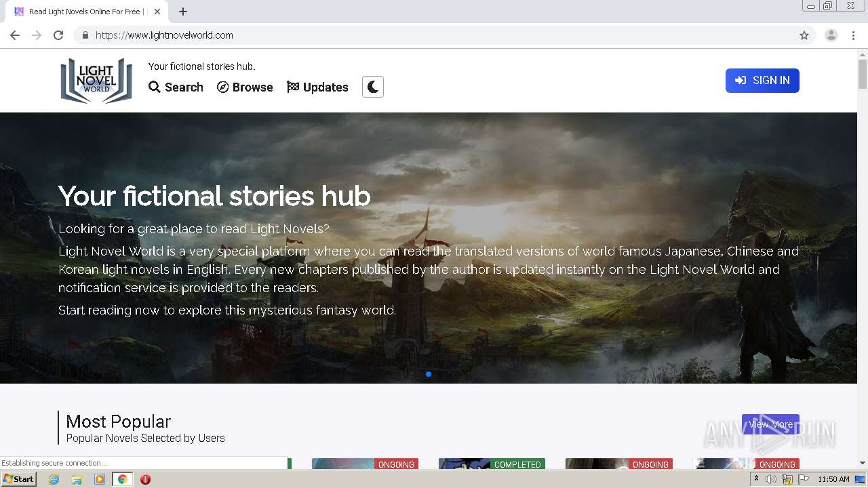Screen dimensions: 868x488
Task: Show hidden system tray icons
Action: [756, 479]
